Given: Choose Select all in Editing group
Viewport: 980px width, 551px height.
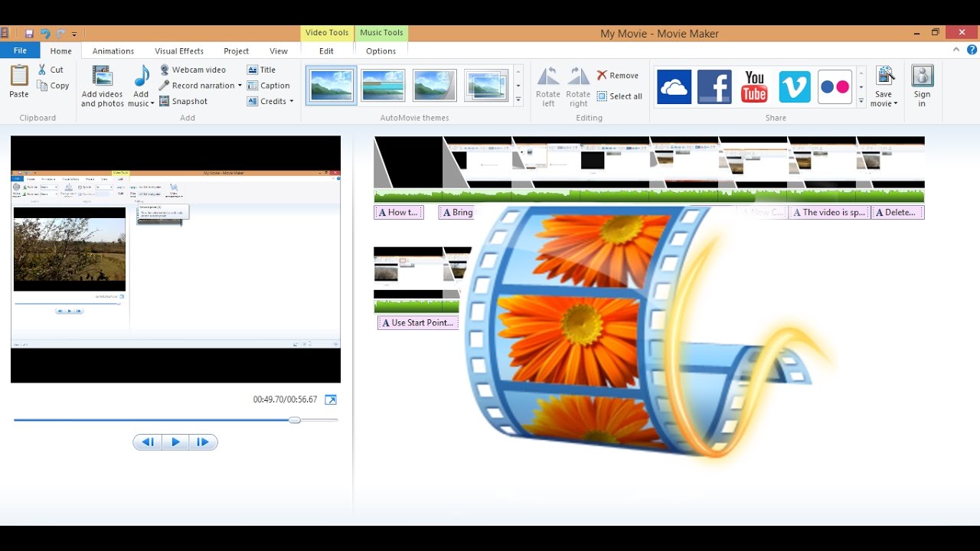Looking at the screenshot, I should [x=619, y=96].
